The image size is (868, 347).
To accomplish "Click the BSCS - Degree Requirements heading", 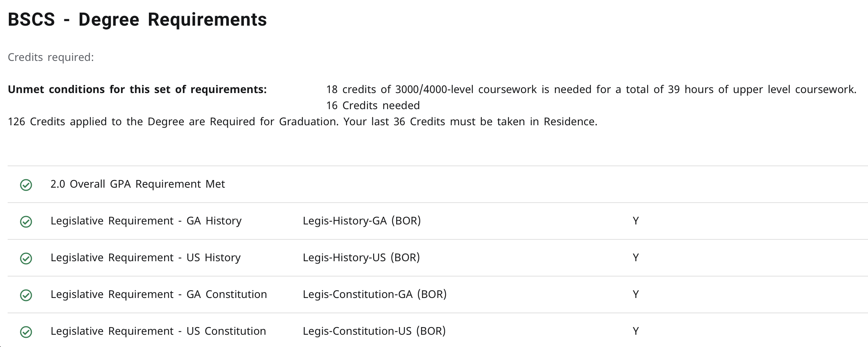I will click(x=137, y=20).
